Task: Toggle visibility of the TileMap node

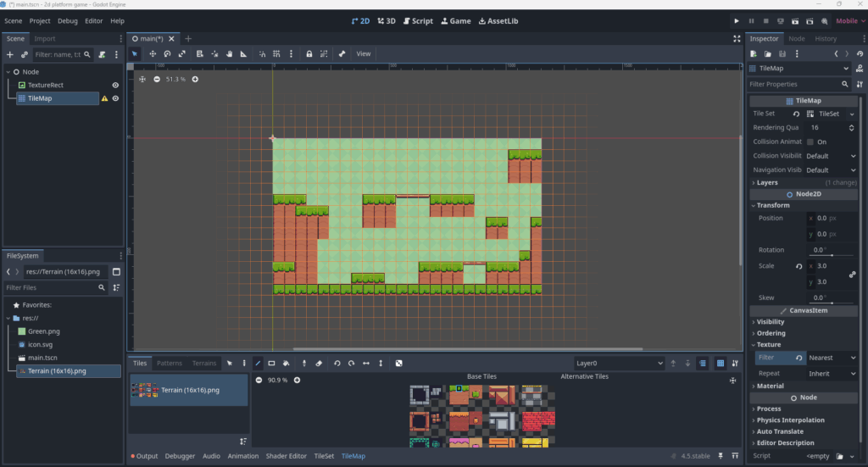Action: [x=115, y=98]
